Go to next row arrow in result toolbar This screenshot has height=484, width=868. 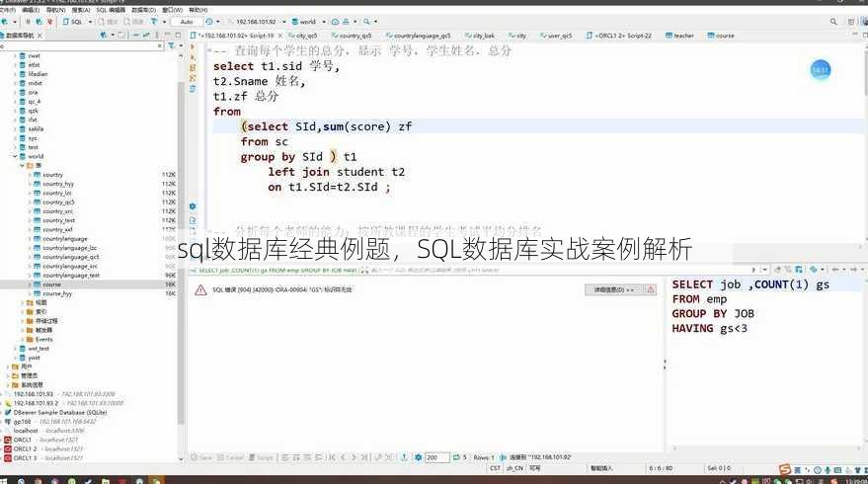point(354,457)
